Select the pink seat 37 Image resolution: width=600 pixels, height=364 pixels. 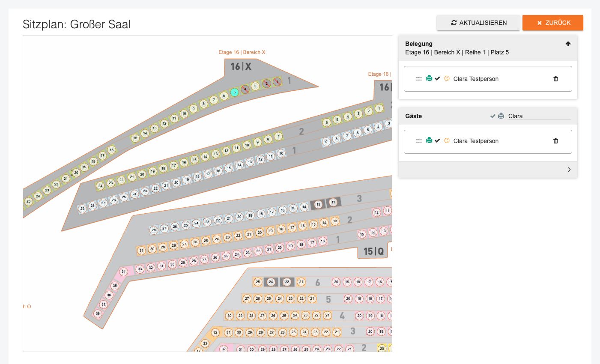point(103,304)
